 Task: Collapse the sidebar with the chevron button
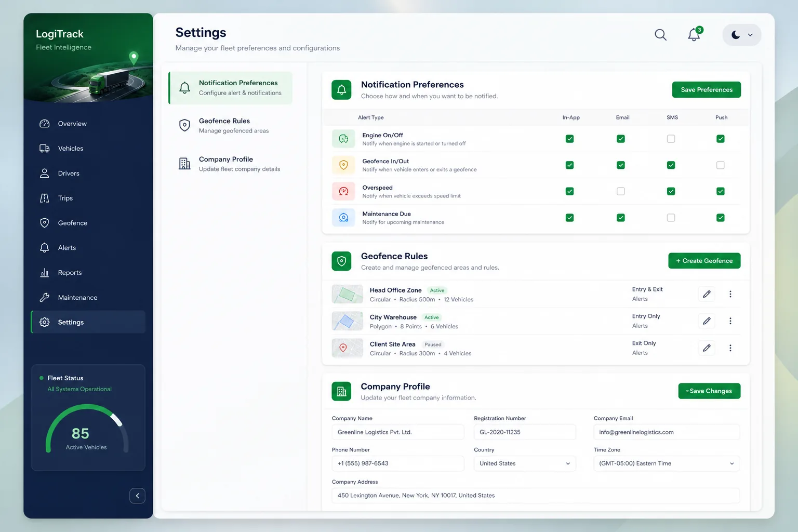point(137,496)
